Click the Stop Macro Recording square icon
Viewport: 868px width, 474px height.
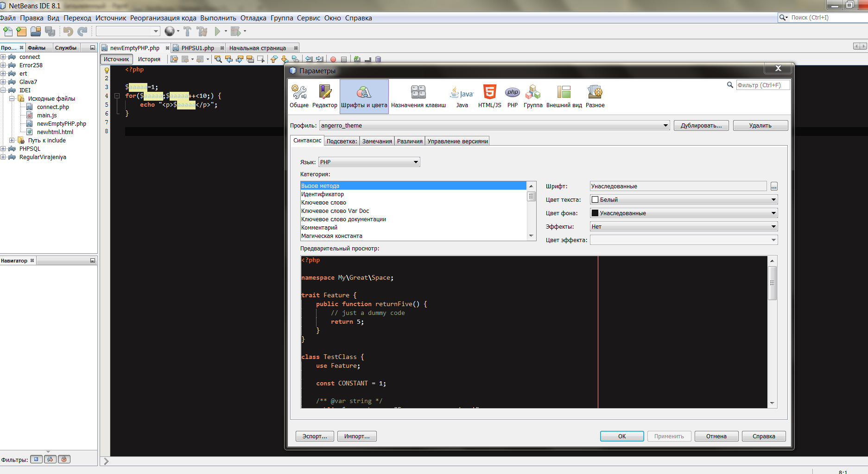tap(343, 59)
